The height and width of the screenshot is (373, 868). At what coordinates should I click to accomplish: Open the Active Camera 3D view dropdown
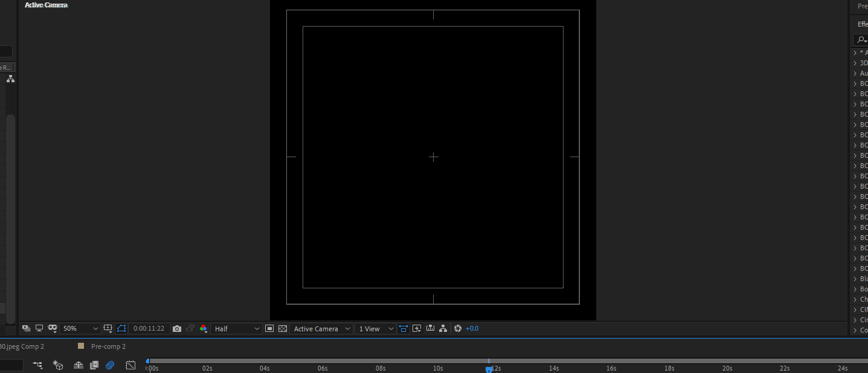(x=321, y=328)
